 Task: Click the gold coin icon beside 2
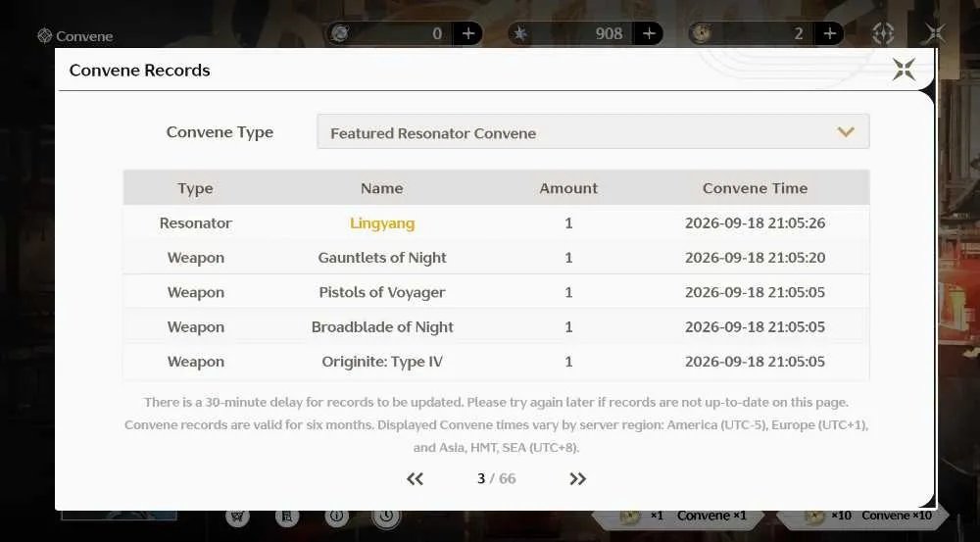[x=702, y=33]
